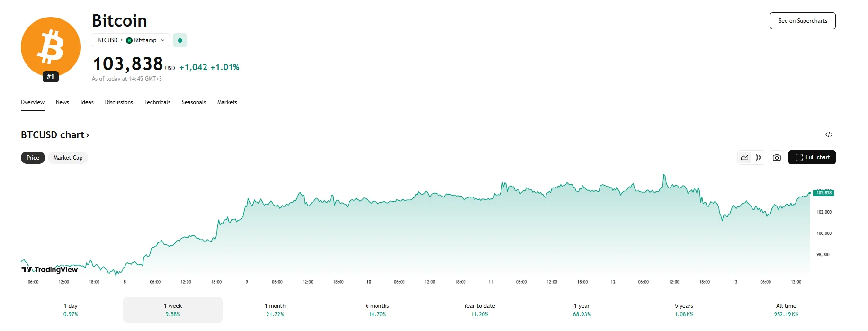Select the 1 day time range
The height and width of the screenshot is (331, 868).
click(x=71, y=310)
